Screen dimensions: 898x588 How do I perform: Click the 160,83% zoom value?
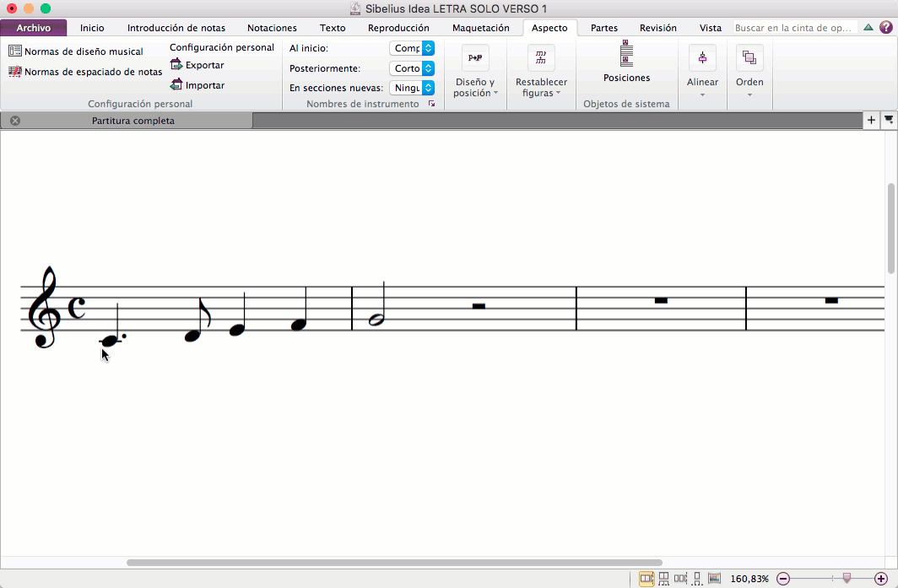tap(749, 579)
